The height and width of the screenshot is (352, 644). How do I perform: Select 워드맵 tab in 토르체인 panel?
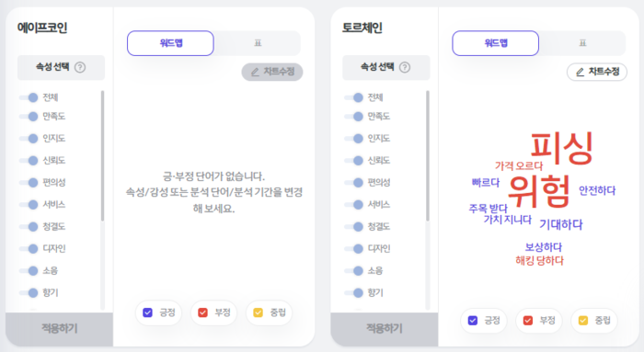pos(495,43)
